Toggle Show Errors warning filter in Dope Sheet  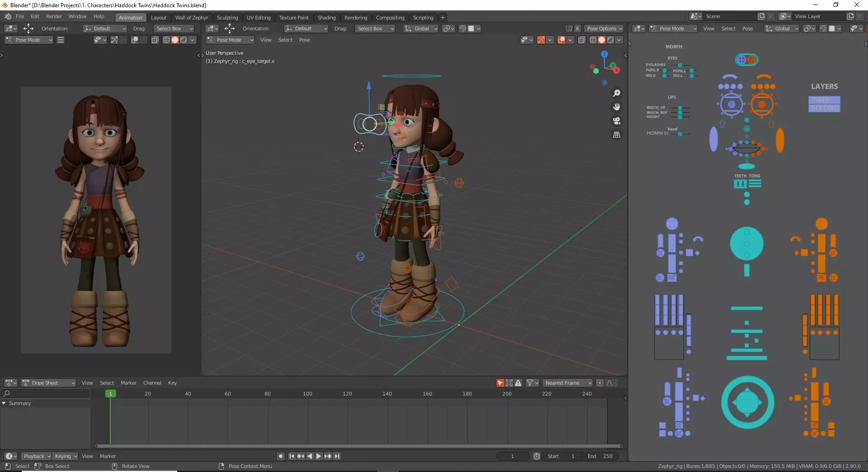click(518, 383)
